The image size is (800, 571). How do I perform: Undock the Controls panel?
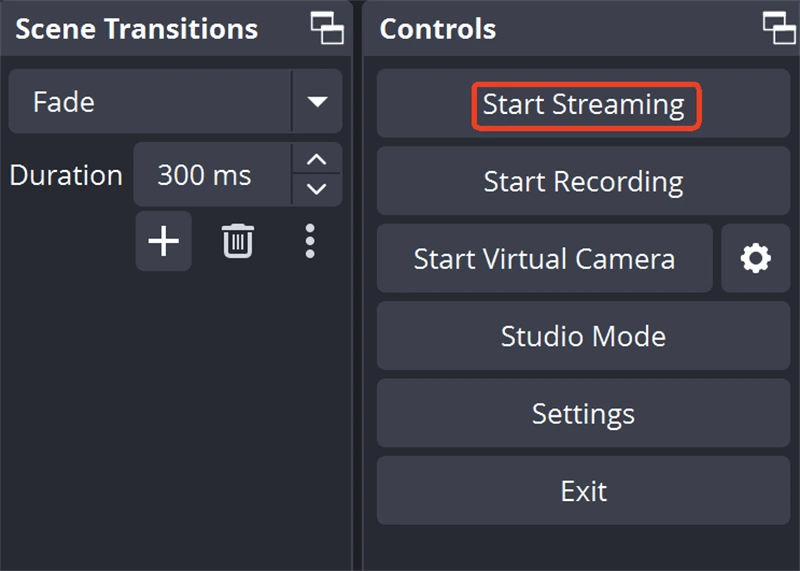coord(779,28)
